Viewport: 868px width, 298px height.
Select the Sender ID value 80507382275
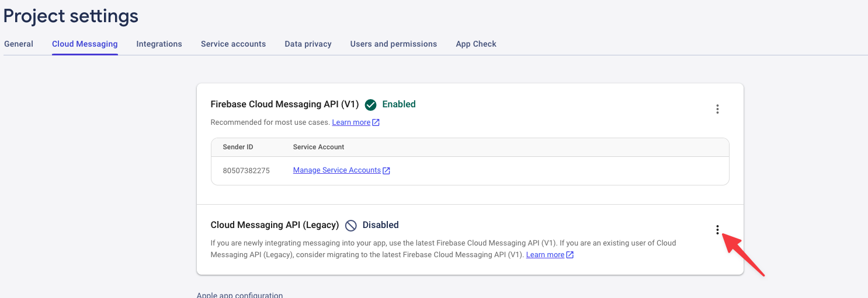pyautogui.click(x=246, y=171)
